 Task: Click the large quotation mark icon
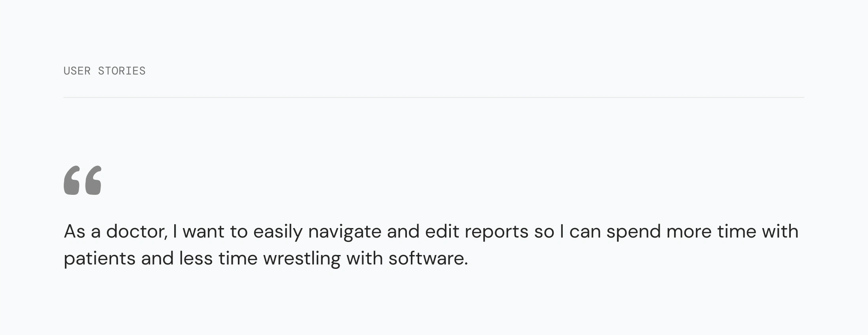[x=83, y=181]
